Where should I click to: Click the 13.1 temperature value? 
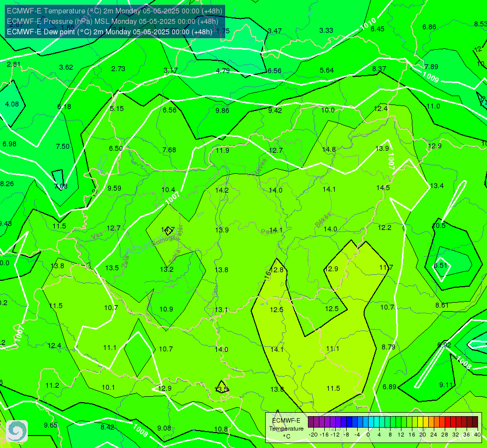click(x=221, y=310)
